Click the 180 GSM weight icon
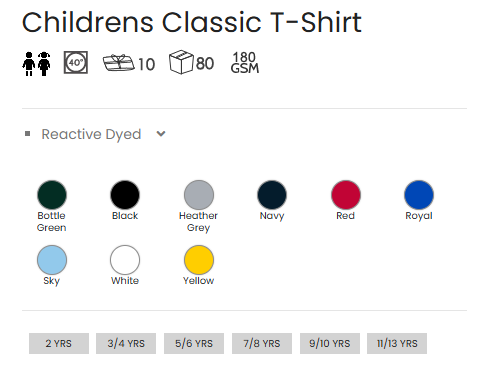Screen dimensions: 477x366 245,62
